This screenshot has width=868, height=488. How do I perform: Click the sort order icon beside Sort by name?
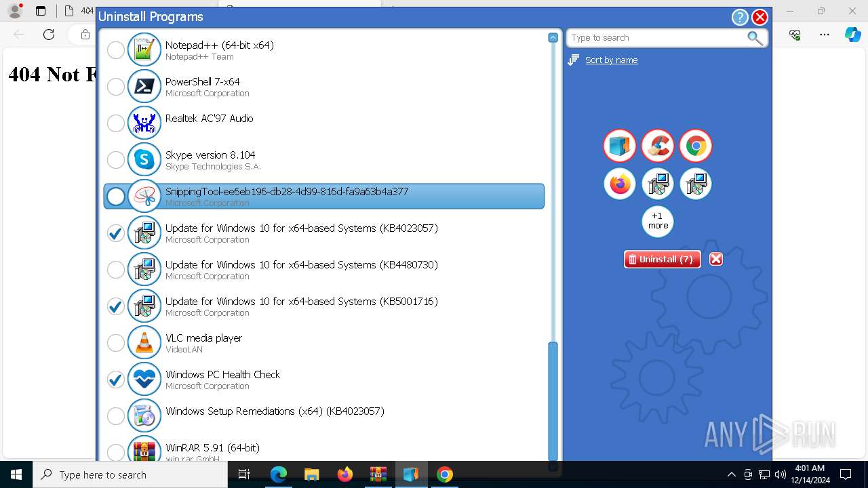573,60
